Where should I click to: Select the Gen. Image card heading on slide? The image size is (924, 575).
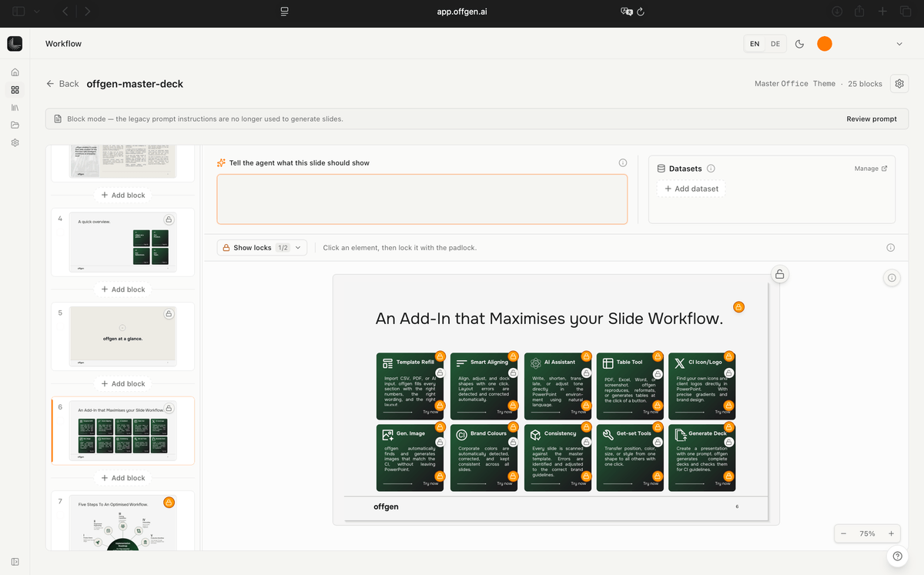[x=410, y=433]
